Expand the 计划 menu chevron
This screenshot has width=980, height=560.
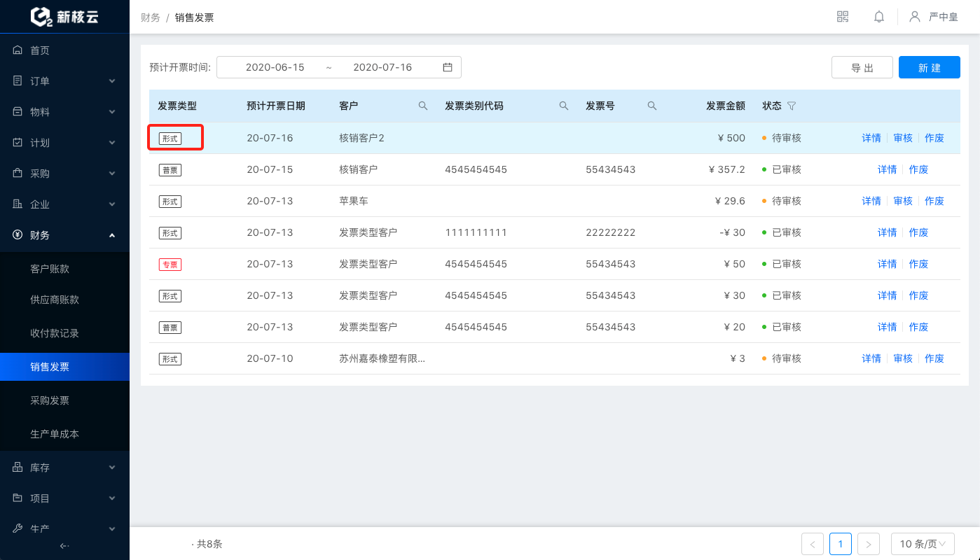click(x=112, y=143)
